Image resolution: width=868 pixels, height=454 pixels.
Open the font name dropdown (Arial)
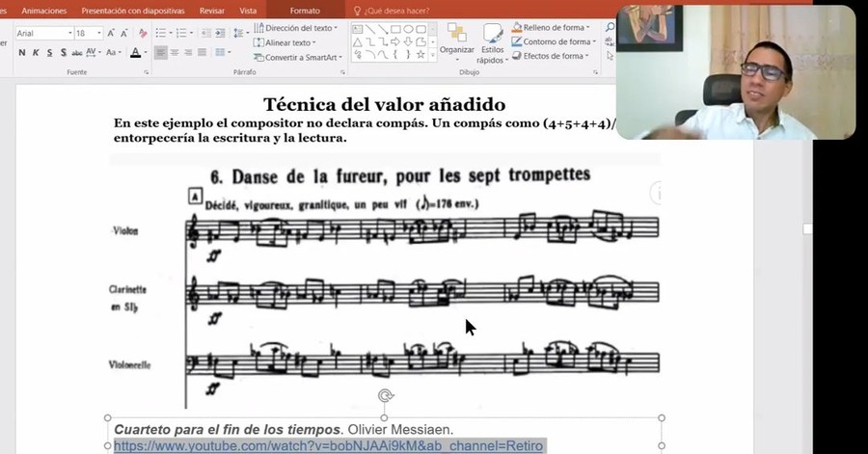coord(70,33)
